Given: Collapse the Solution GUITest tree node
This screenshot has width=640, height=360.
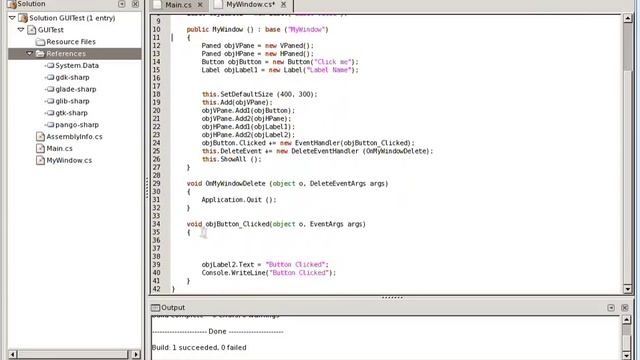Looking at the screenshot, I should [12, 18].
